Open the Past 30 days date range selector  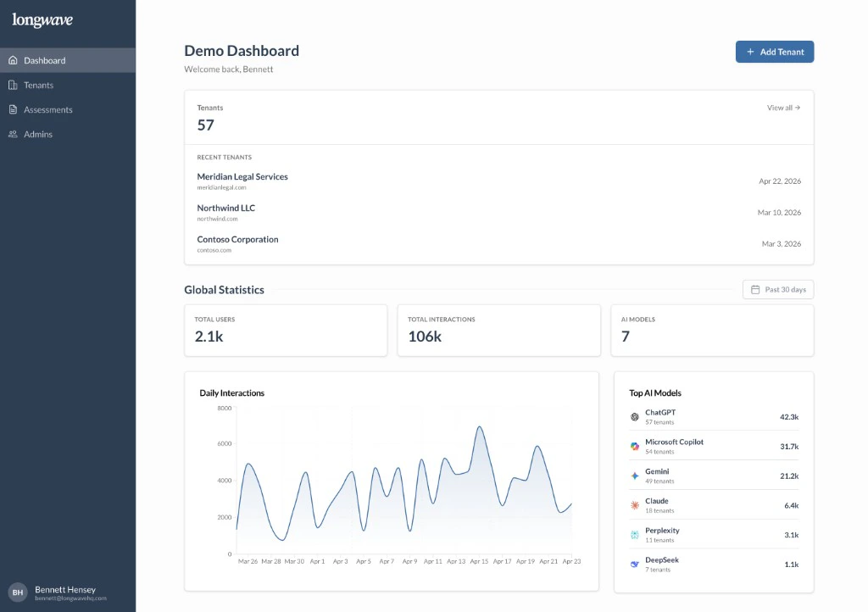(x=777, y=289)
